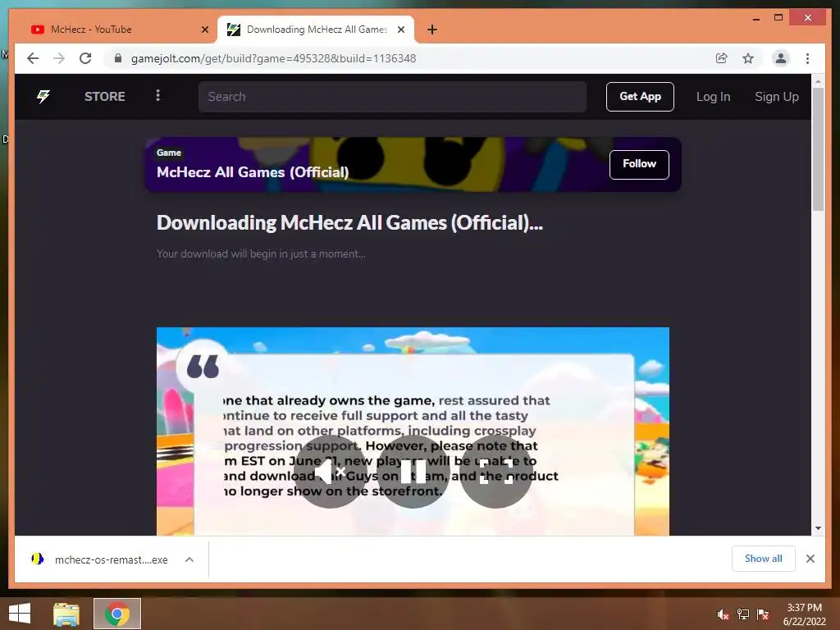Pause the playing video ad

click(413, 472)
